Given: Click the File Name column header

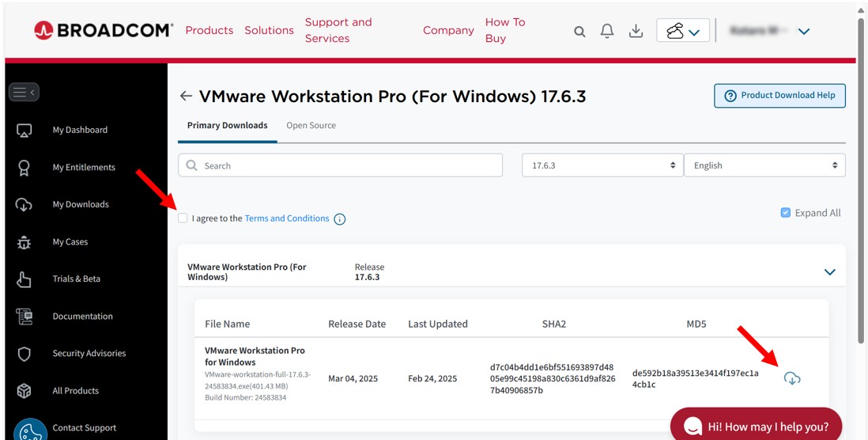Looking at the screenshot, I should point(228,324).
